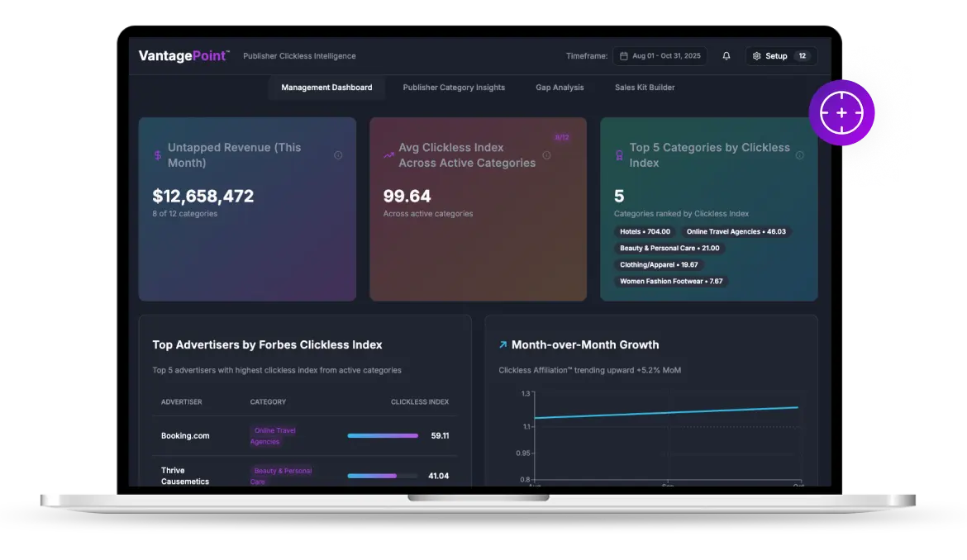
Task: Open the Timeframe date range picker
Action: pyautogui.click(x=660, y=56)
